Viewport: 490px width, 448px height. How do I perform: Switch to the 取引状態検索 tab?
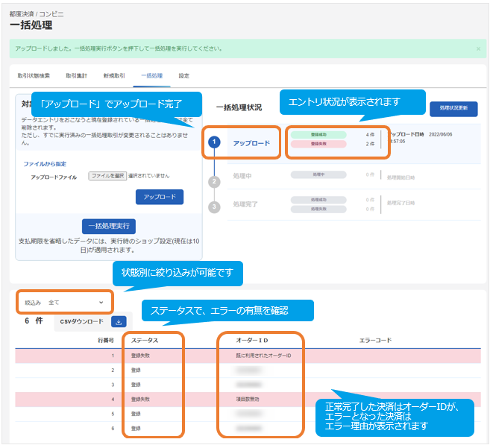tap(34, 76)
